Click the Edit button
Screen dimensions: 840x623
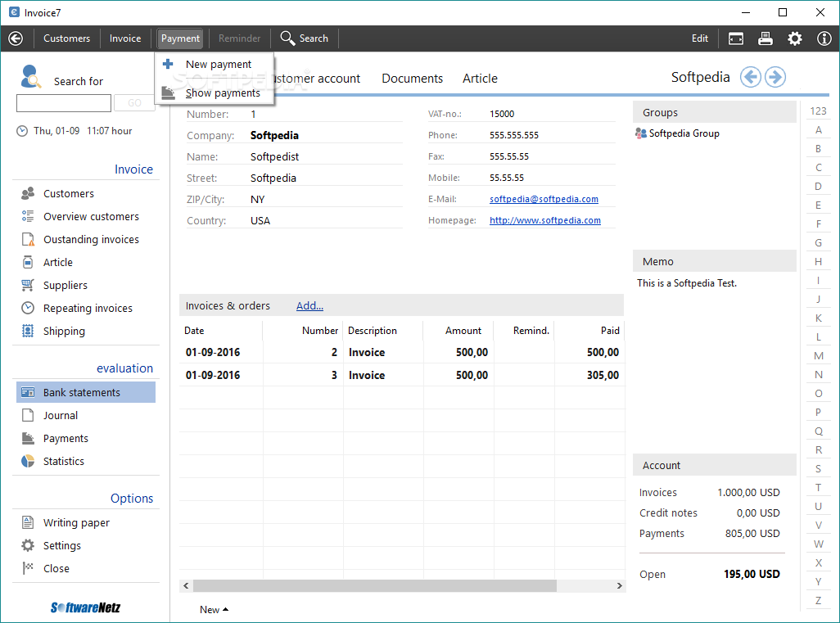pos(700,38)
